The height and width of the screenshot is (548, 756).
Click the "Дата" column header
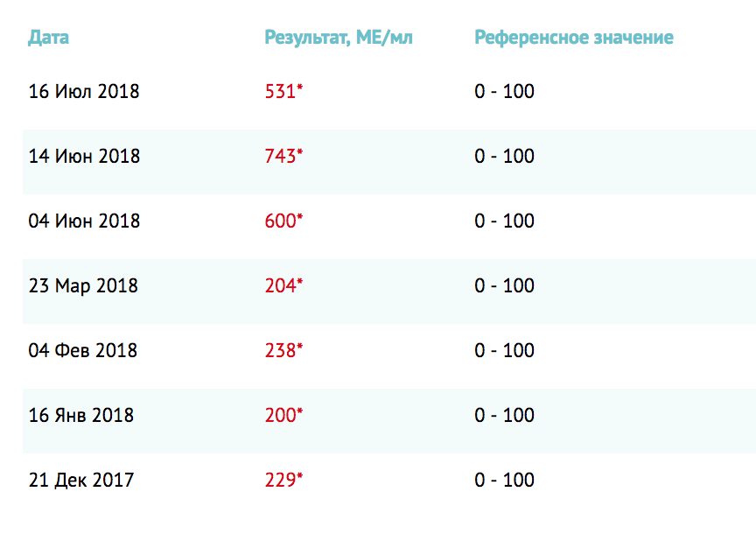click(x=49, y=38)
